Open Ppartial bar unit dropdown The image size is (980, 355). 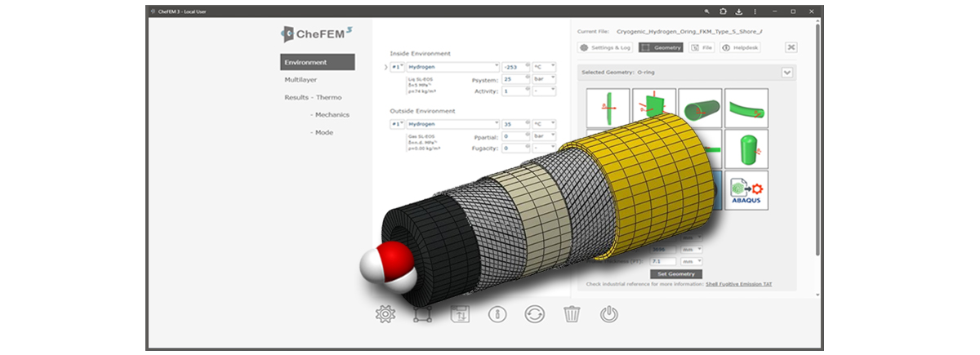544,136
